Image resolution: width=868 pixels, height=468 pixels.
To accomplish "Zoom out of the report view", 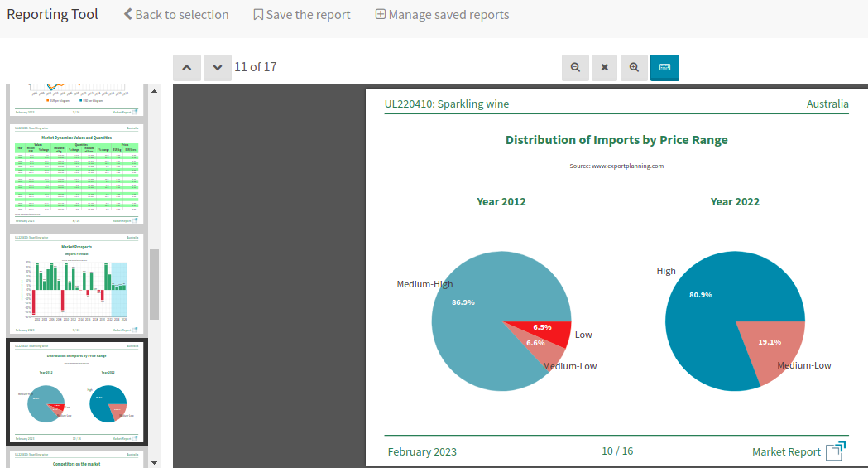I will (x=575, y=68).
